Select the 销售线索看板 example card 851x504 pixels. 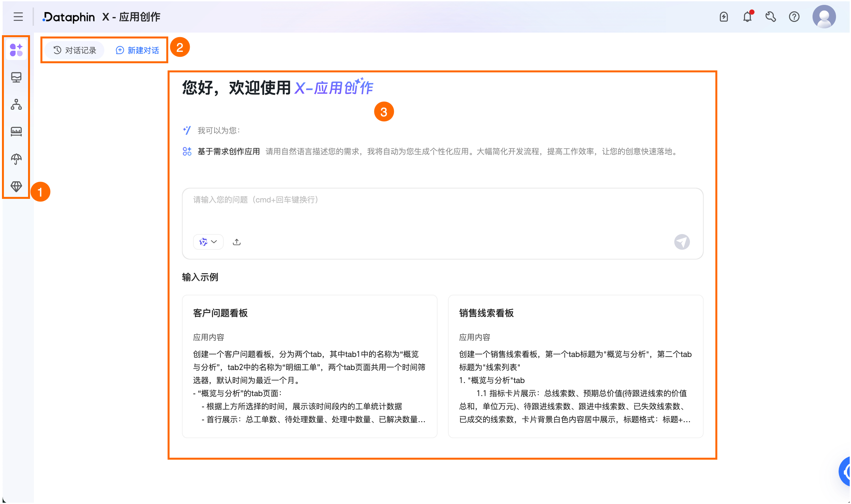click(x=575, y=366)
